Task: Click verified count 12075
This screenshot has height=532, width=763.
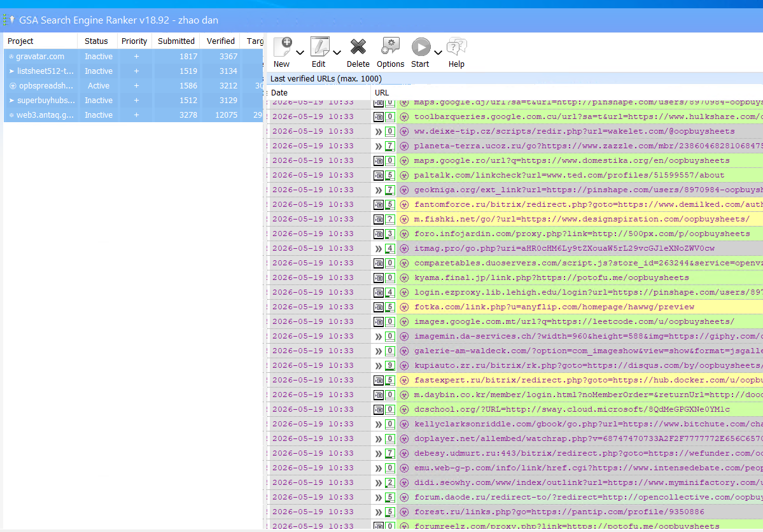Action: tap(227, 115)
